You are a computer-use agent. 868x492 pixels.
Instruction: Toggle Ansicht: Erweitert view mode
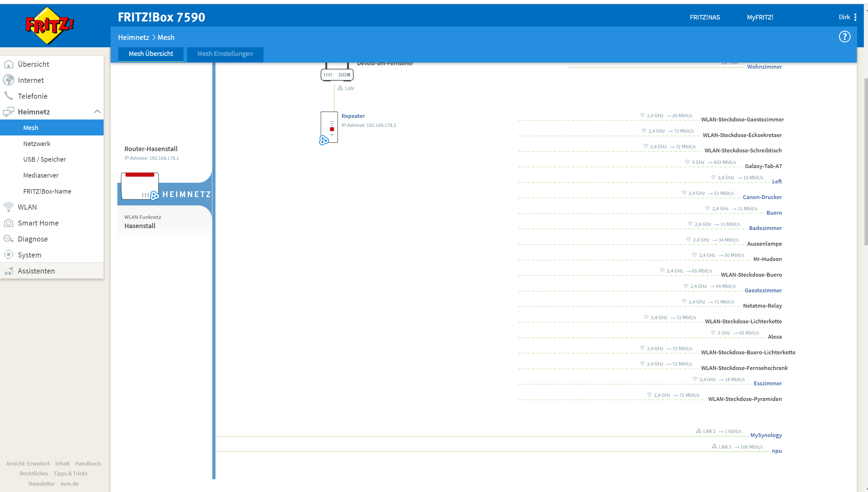point(28,464)
